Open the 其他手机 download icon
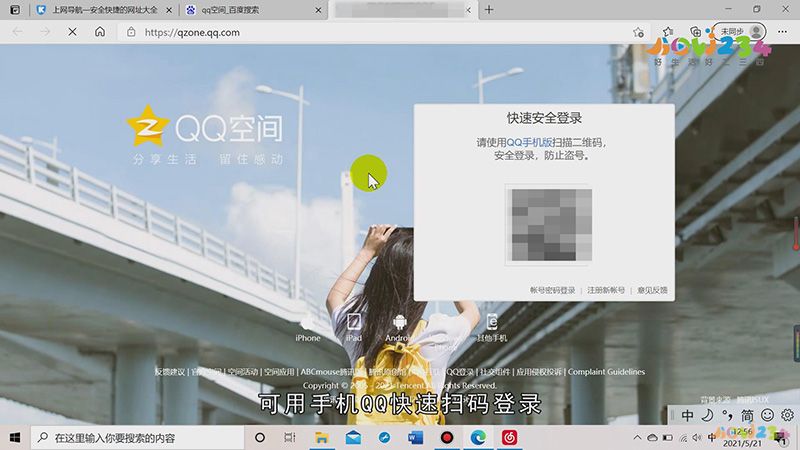The width and height of the screenshot is (800, 450). coord(492,328)
